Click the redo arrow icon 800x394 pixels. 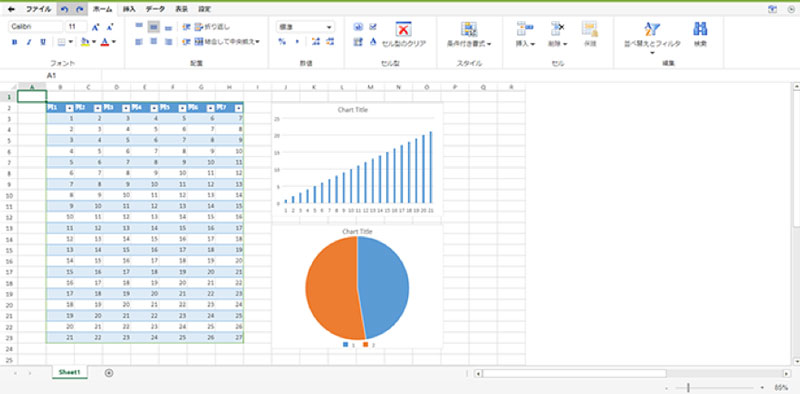tap(80, 9)
